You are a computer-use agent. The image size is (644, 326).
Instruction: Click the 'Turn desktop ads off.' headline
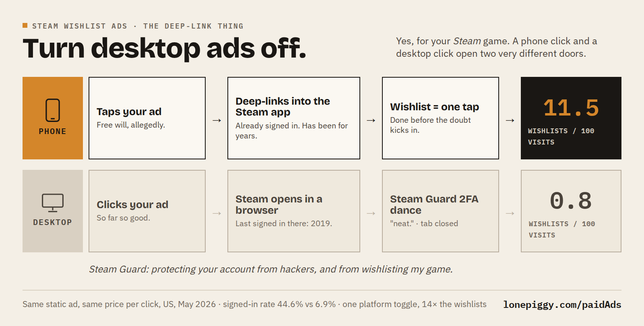(x=164, y=48)
